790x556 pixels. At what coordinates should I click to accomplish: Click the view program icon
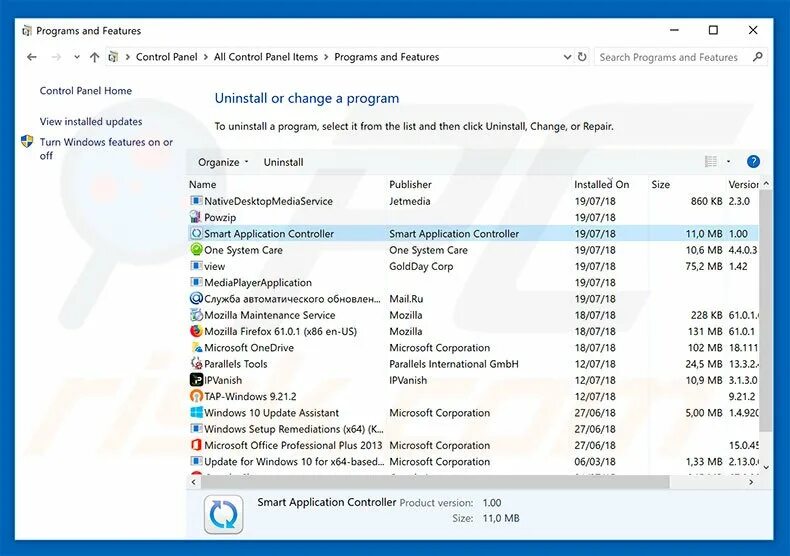pyautogui.click(x=196, y=265)
